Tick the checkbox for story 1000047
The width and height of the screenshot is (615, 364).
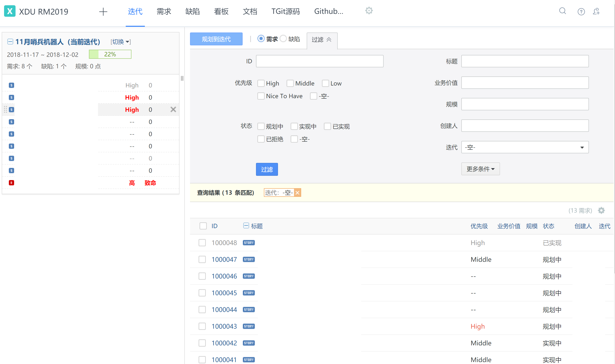202,259
